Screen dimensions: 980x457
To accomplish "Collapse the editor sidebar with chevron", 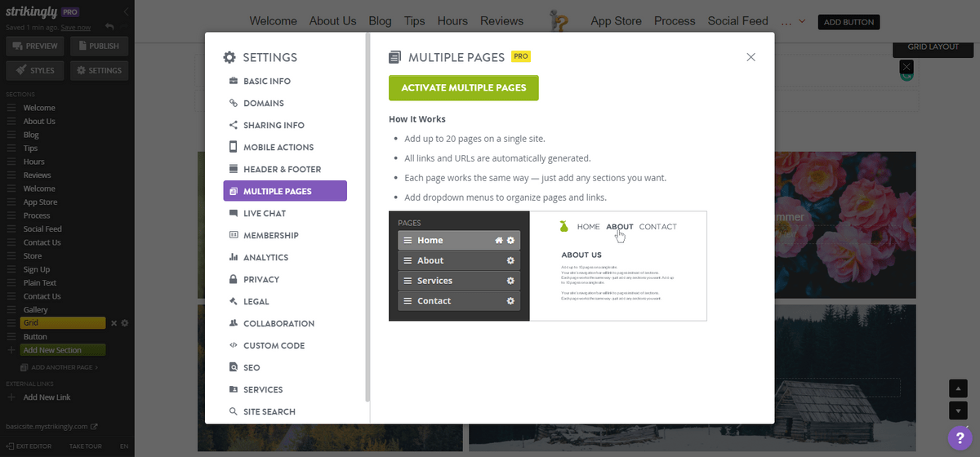I will click(127, 12).
